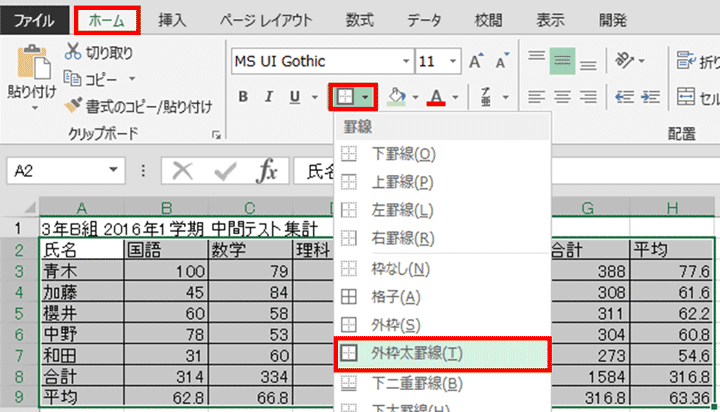
Task: Open the Font Color dropdown arrow
Action: tap(455, 97)
